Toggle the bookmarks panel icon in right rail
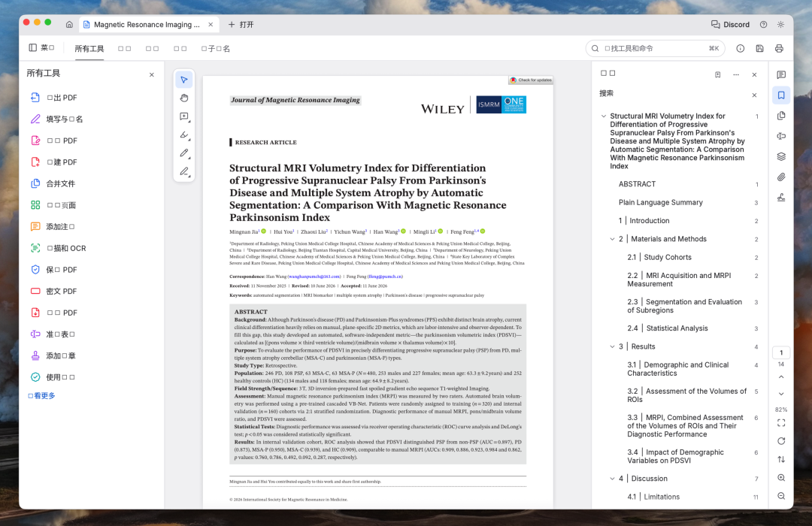 [781, 95]
